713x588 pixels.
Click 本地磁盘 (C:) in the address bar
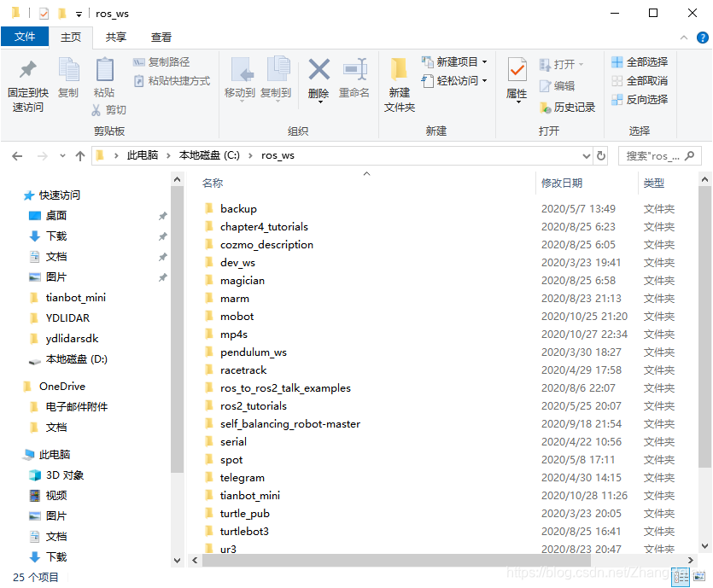pos(209,155)
